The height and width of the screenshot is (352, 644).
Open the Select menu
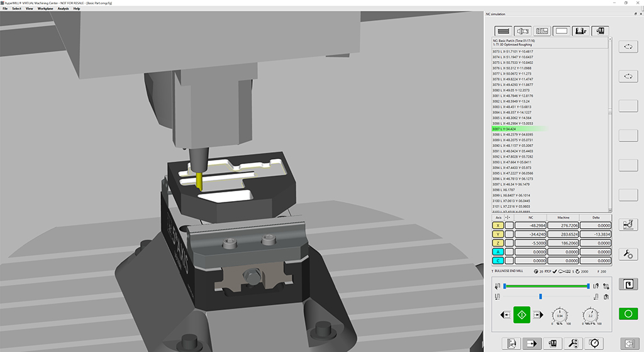16,8
